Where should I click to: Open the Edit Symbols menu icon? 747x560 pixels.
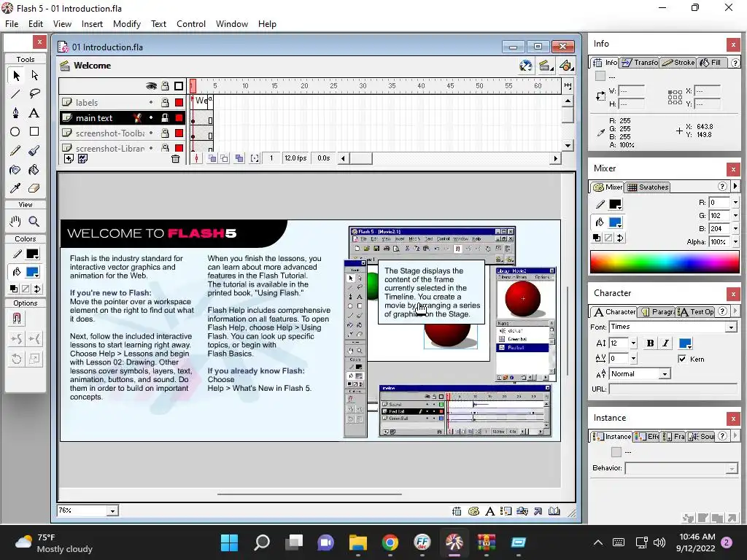pyautogui.click(x=566, y=66)
